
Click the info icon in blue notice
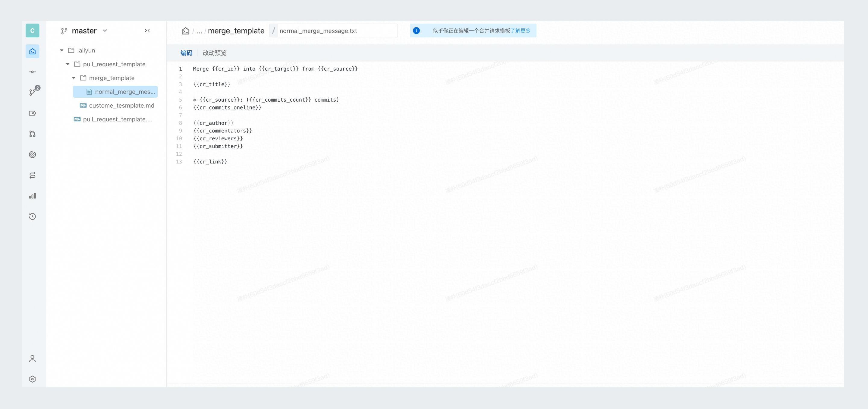(416, 31)
